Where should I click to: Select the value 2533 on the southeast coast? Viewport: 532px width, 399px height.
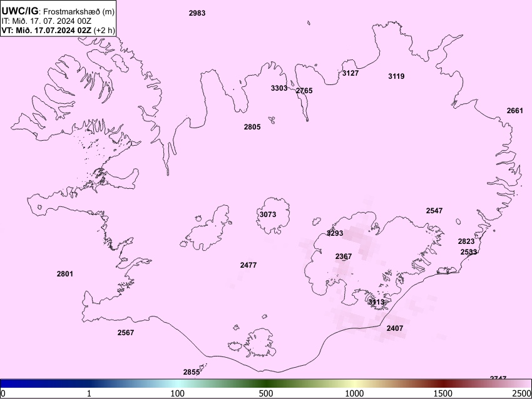[469, 252]
